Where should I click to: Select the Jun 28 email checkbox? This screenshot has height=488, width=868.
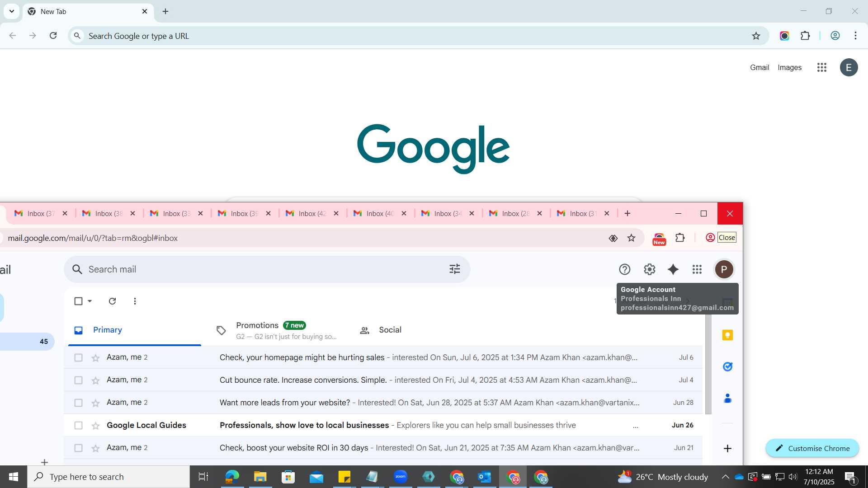(x=78, y=403)
